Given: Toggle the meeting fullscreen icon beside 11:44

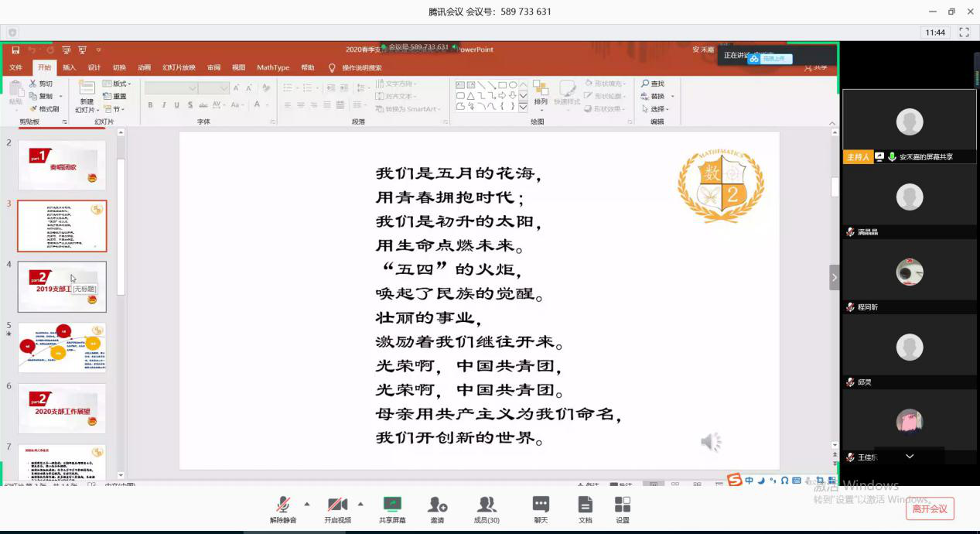Looking at the screenshot, I should point(964,33).
